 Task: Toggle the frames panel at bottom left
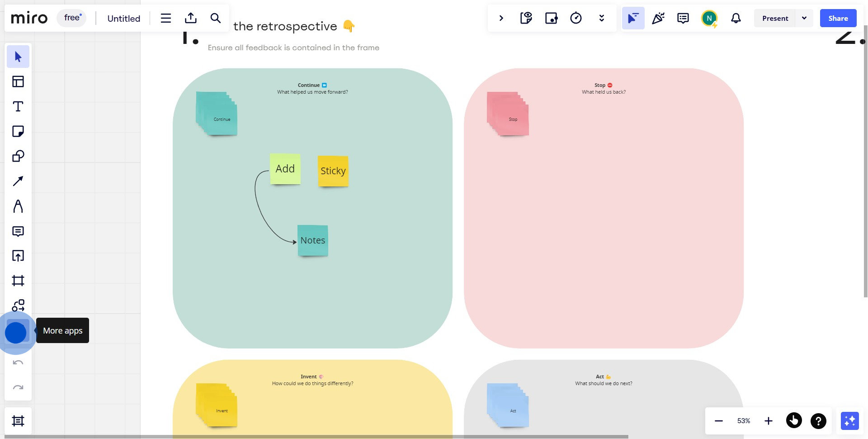(x=18, y=421)
